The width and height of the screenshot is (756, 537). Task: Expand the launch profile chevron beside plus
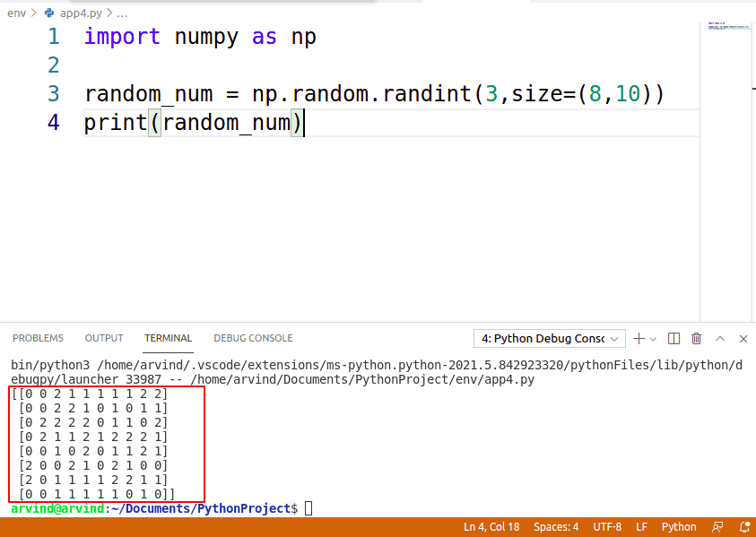coord(653,339)
